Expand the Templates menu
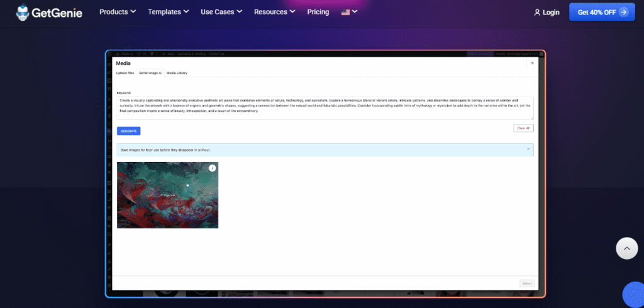644x308 pixels. pyautogui.click(x=169, y=12)
